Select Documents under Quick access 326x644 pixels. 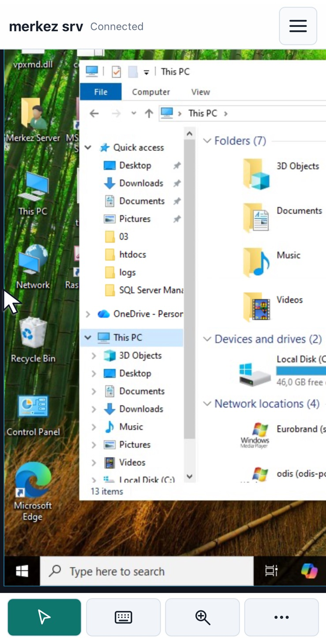coord(142,201)
